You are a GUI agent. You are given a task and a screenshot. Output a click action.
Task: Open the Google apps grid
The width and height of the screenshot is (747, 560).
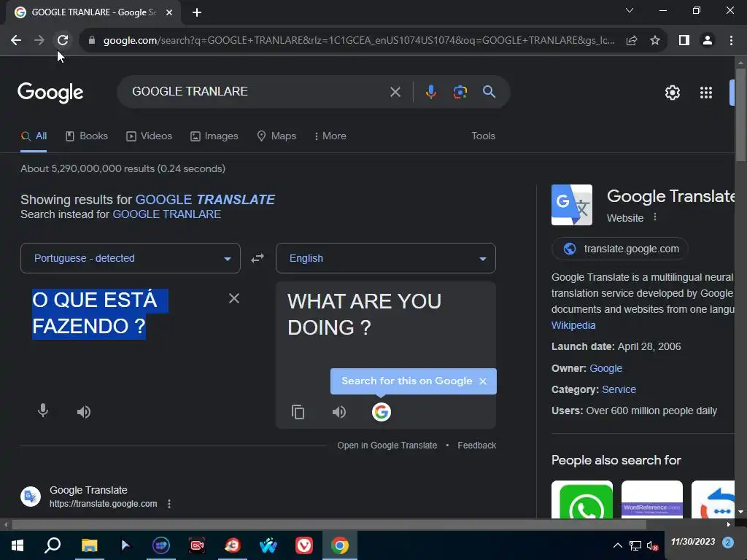click(706, 93)
